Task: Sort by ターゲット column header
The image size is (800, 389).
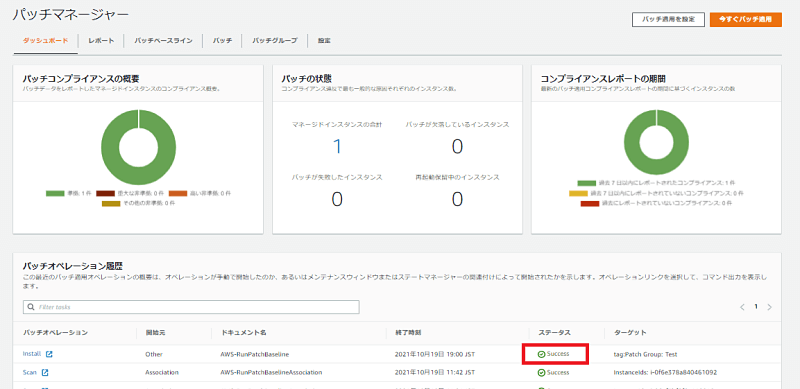Action: click(630, 333)
